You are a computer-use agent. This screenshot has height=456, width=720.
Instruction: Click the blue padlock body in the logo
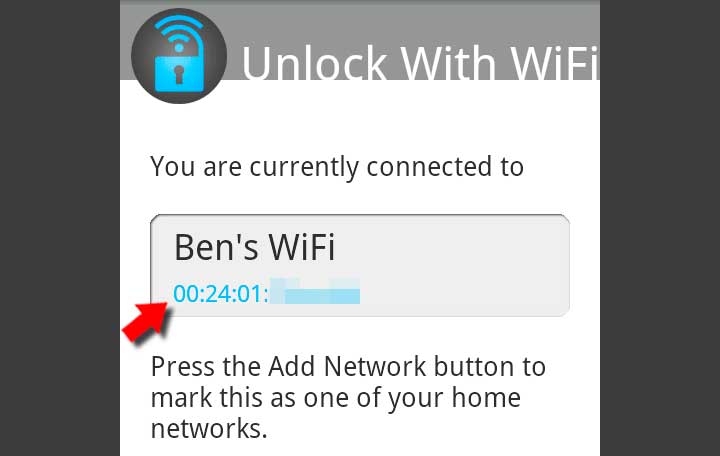coord(179,73)
